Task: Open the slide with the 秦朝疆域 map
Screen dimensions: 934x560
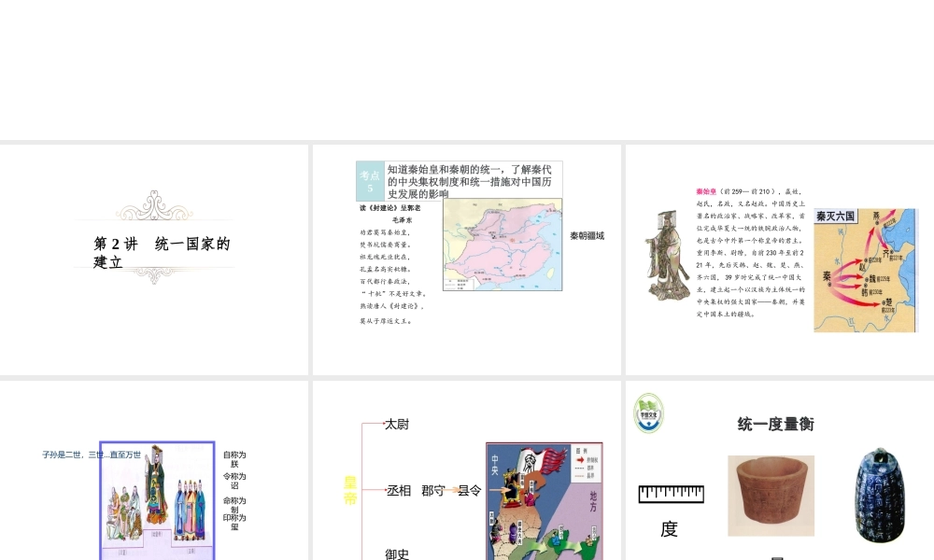Action: (466, 259)
